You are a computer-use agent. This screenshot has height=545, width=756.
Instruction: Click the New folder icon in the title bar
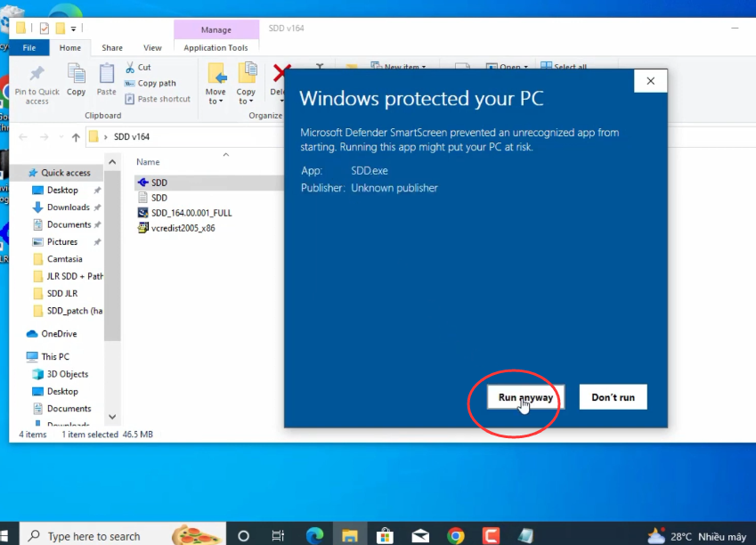(x=61, y=28)
